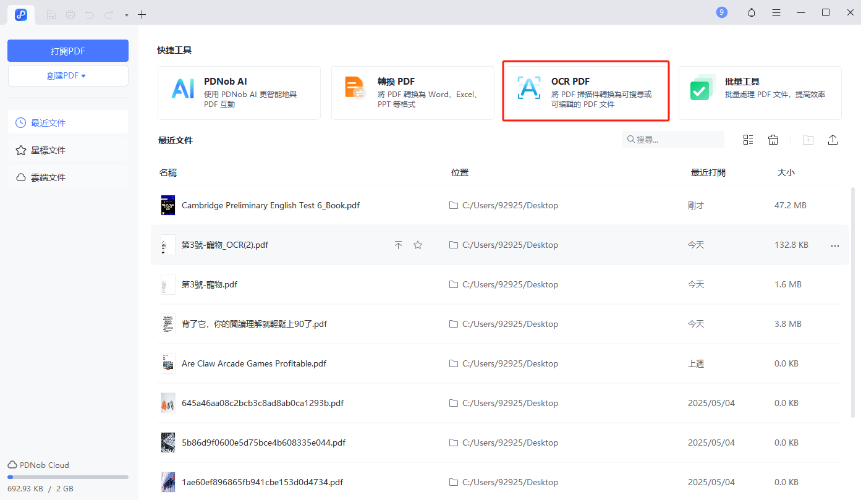Select 星標文件 in the sidebar
This screenshot has height=500, width=861.
point(68,150)
